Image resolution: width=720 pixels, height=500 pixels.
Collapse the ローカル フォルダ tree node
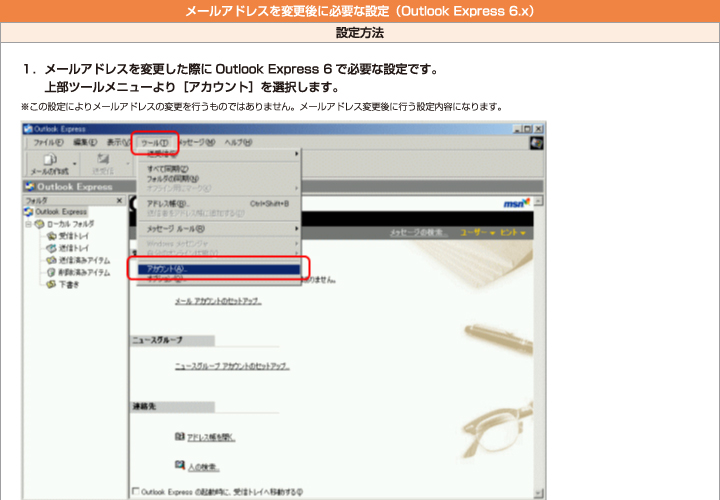[x=28, y=224]
